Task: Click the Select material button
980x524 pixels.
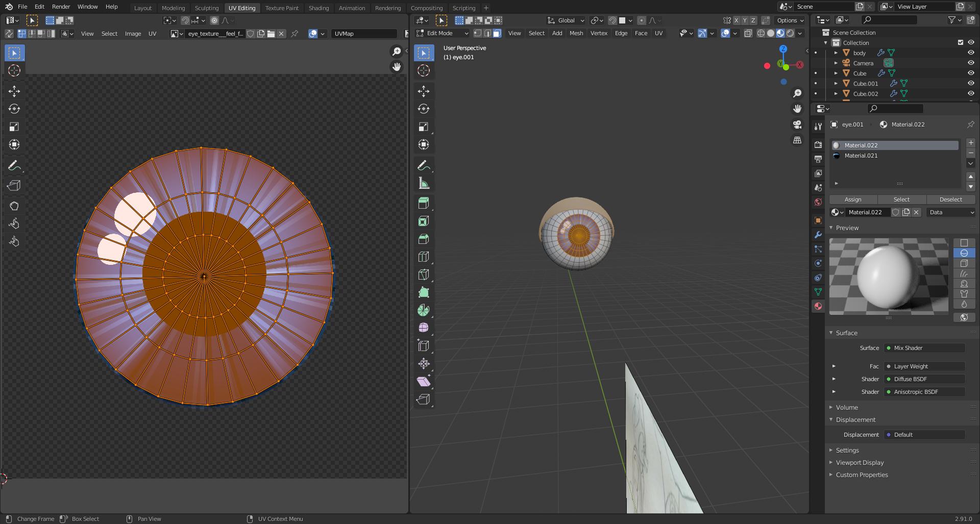Action: point(901,199)
